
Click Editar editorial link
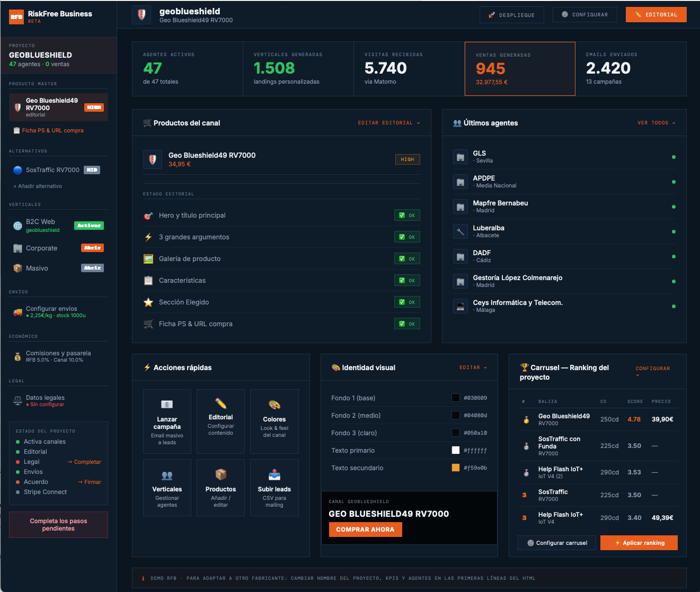coord(389,123)
